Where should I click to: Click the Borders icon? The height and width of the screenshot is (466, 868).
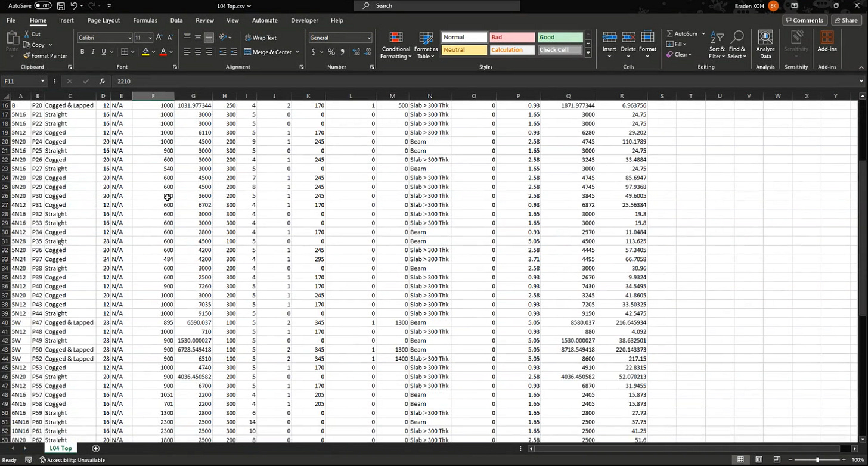(x=125, y=52)
